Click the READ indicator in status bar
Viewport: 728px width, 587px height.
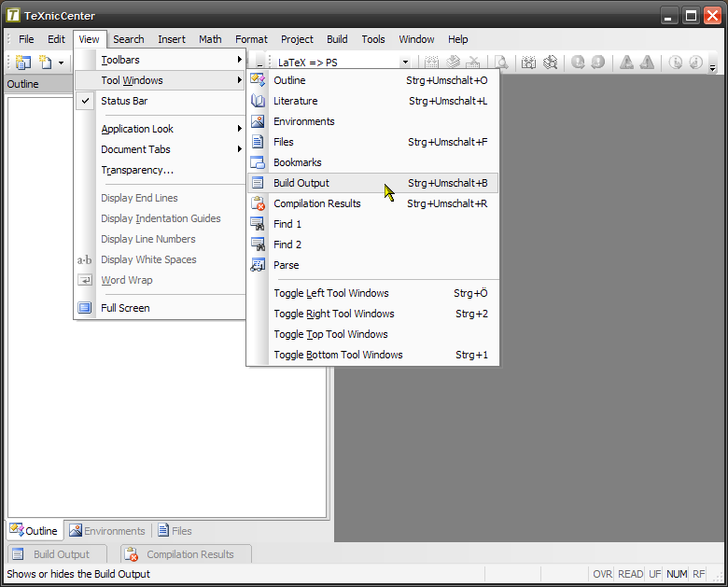[630, 574]
